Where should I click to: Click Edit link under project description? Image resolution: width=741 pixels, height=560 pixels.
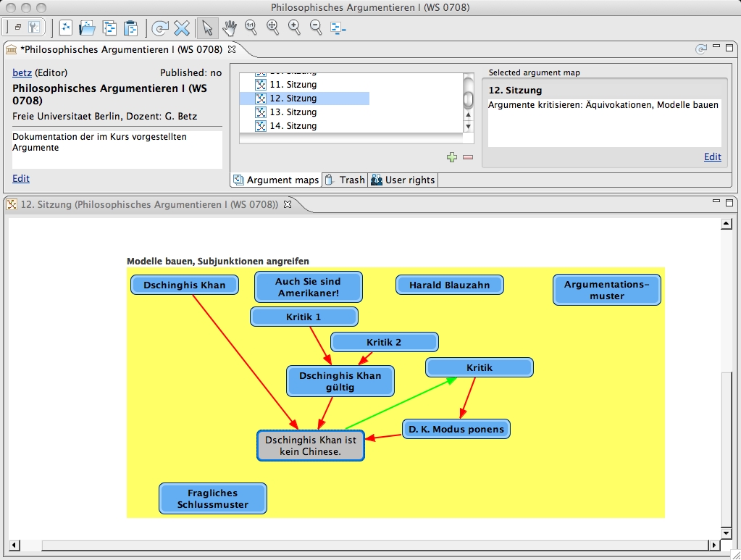(x=21, y=179)
